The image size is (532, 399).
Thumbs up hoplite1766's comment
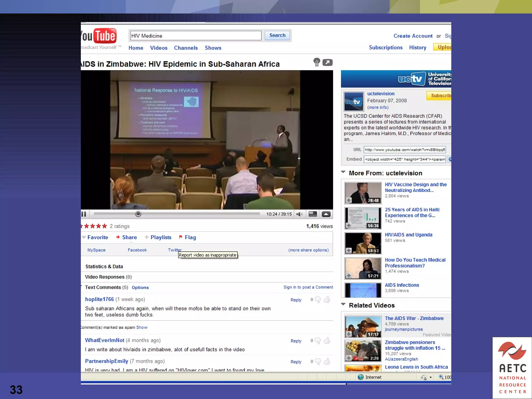[x=327, y=300]
